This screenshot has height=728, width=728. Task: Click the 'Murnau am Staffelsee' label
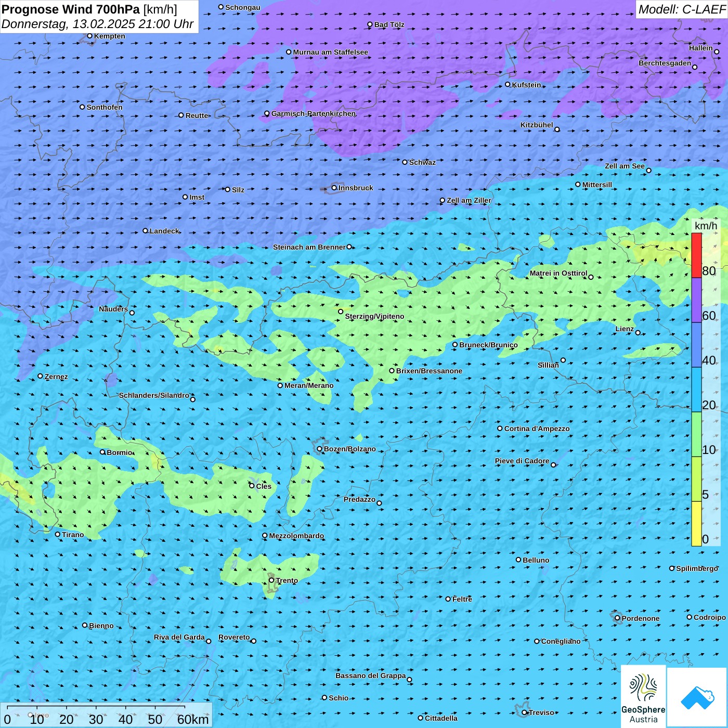[330, 52]
